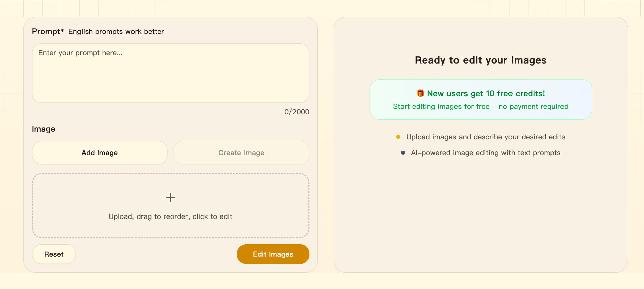Click "Upload images and describe your desired edits"
This screenshot has width=644, height=289.
point(485,137)
